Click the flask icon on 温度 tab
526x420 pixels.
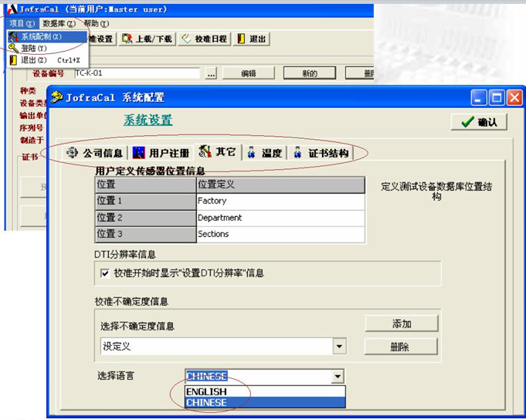click(251, 153)
